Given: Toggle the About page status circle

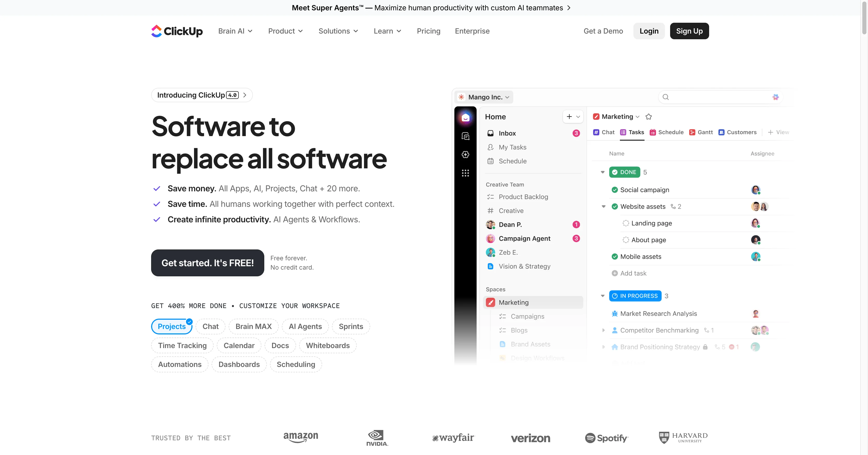Looking at the screenshot, I should [626, 240].
